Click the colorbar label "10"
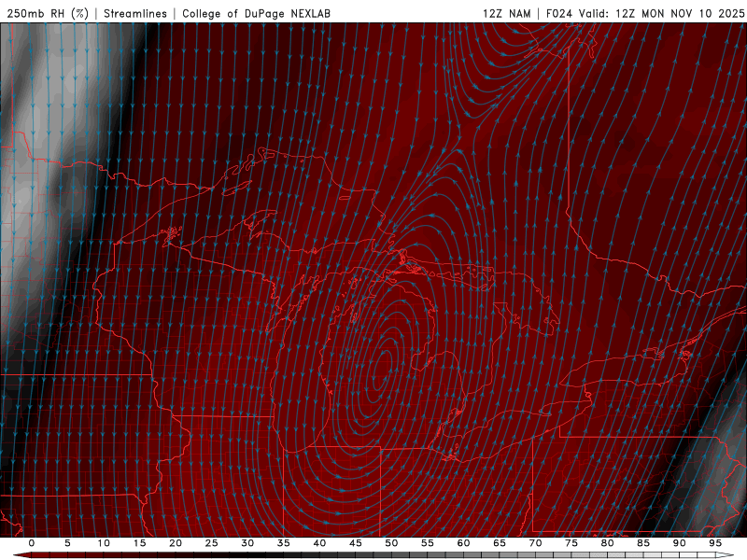Image resolution: width=747 pixels, height=560 pixels. point(104,543)
